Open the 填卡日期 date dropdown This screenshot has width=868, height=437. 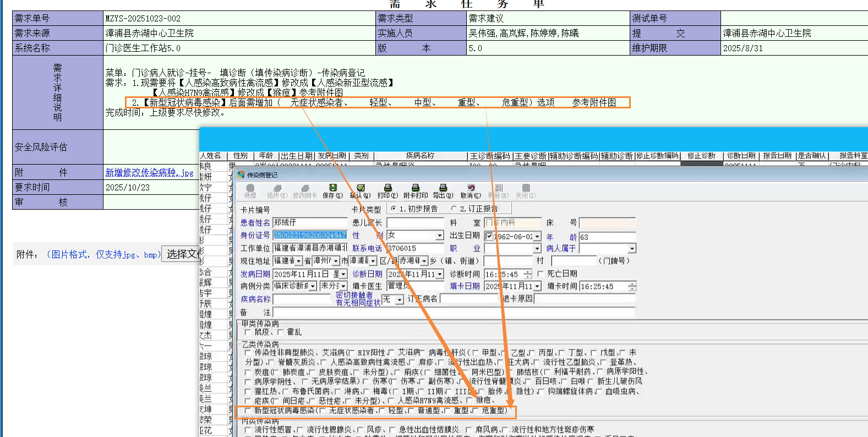pos(537,286)
